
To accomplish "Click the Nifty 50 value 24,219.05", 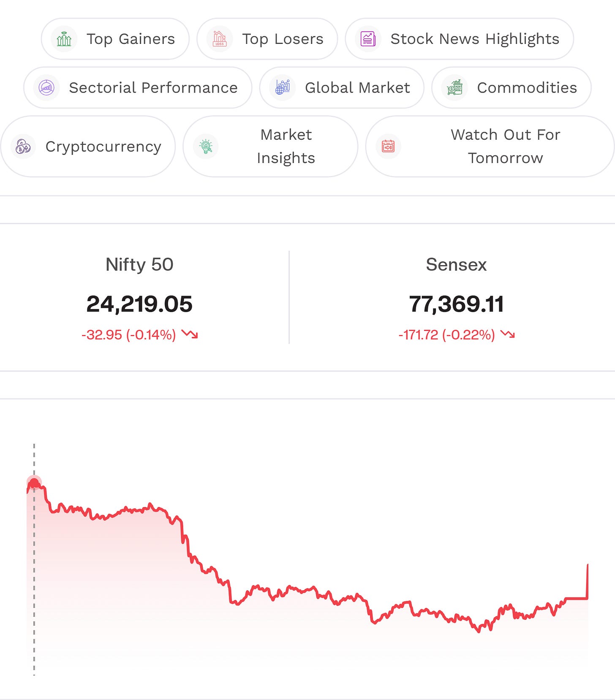I will coord(139,304).
